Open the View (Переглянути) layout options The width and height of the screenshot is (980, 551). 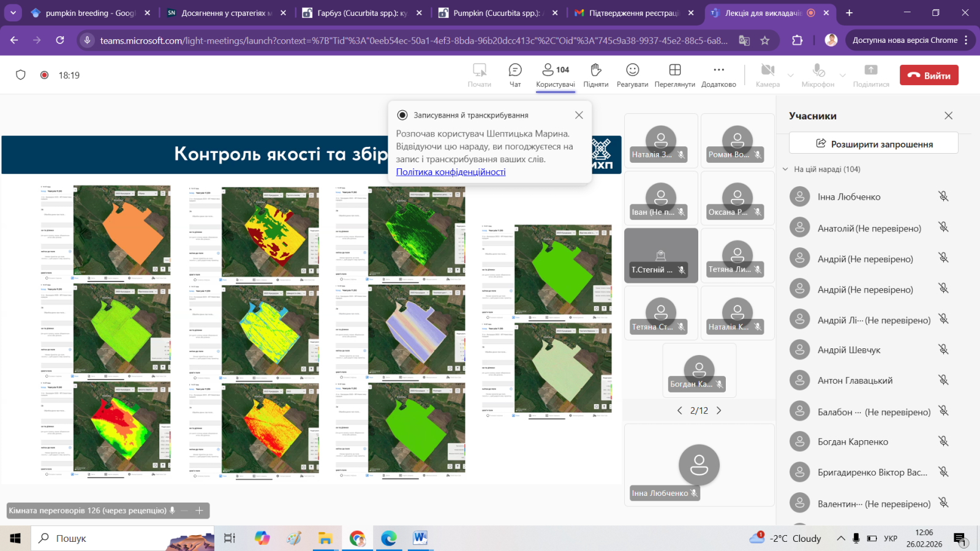674,75
